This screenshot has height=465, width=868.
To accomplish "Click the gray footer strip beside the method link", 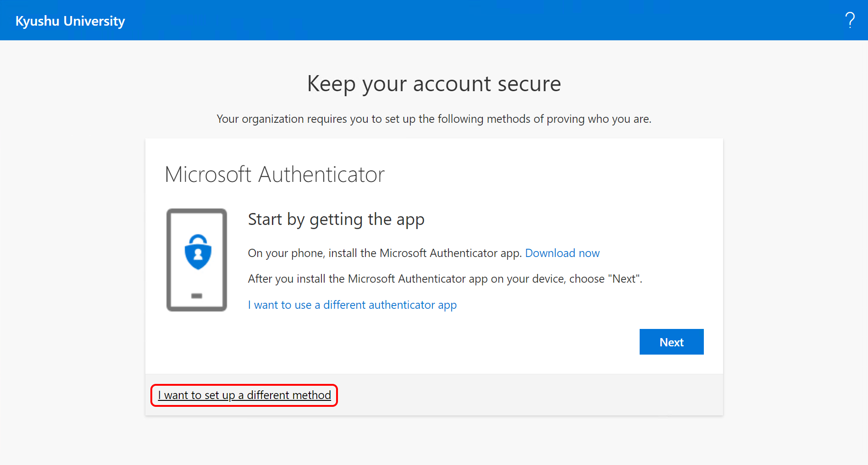I will 527,395.
